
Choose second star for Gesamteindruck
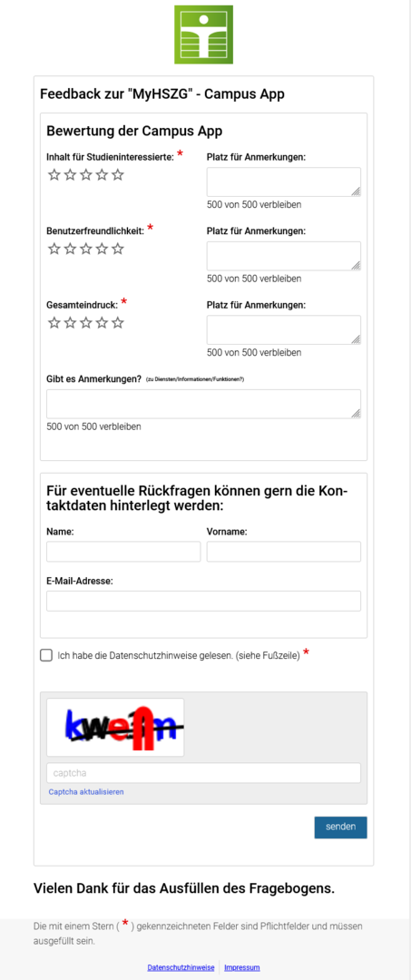(x=70, y=323)
